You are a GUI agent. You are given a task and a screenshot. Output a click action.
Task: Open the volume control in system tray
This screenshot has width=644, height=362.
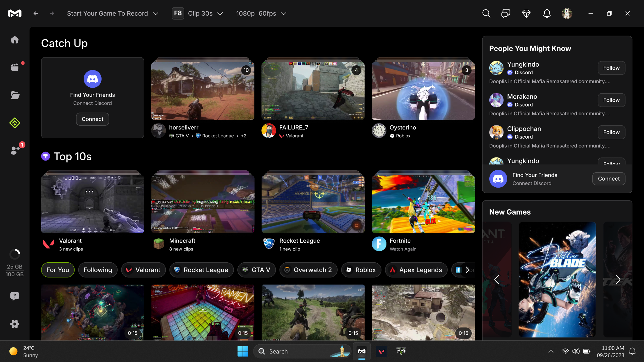[576, 351]
